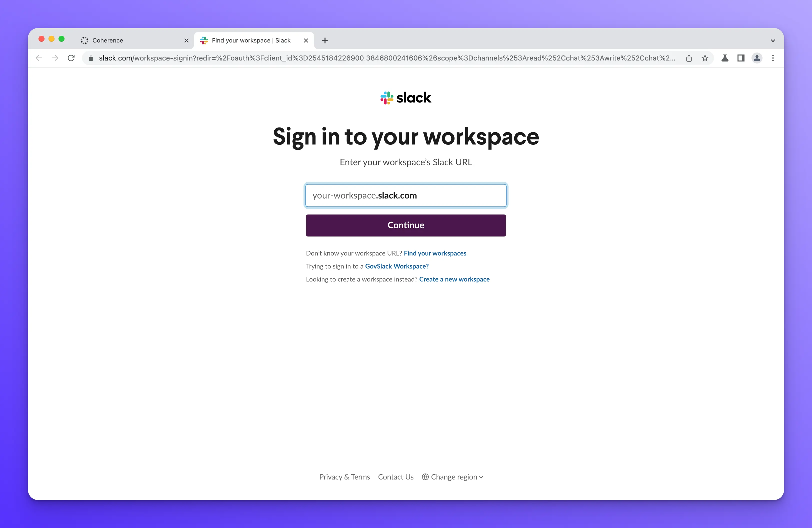Click the browser share icon
This screenshot has width=812, height=528.
click(x=689, y=58)
